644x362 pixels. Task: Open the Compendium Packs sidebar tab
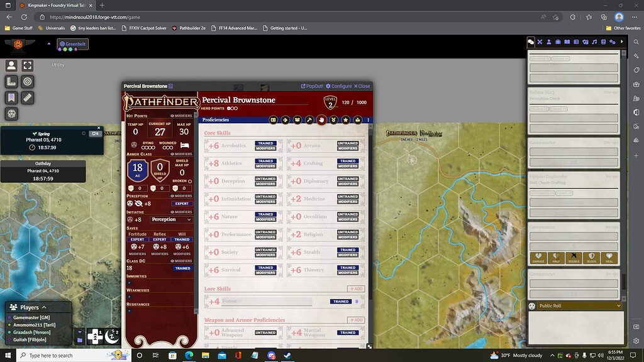(x=603, y=42)
